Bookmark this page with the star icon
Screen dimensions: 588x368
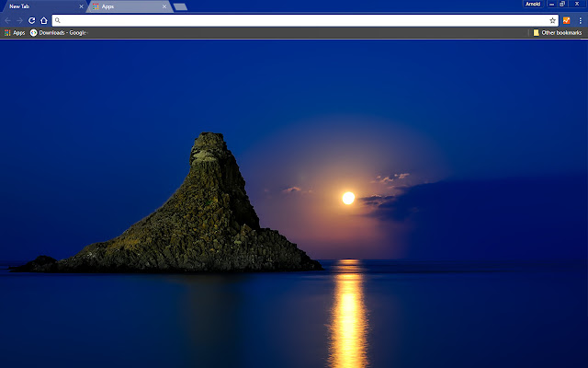click(552, 20)
